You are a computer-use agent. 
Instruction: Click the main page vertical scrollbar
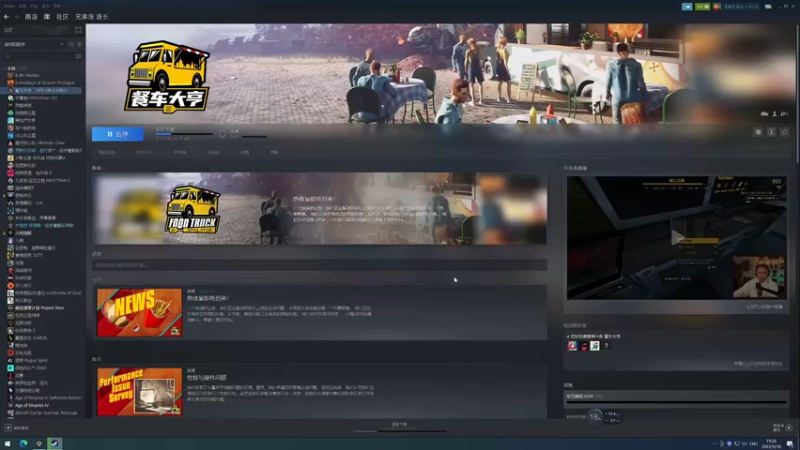[x=797, y=92]
